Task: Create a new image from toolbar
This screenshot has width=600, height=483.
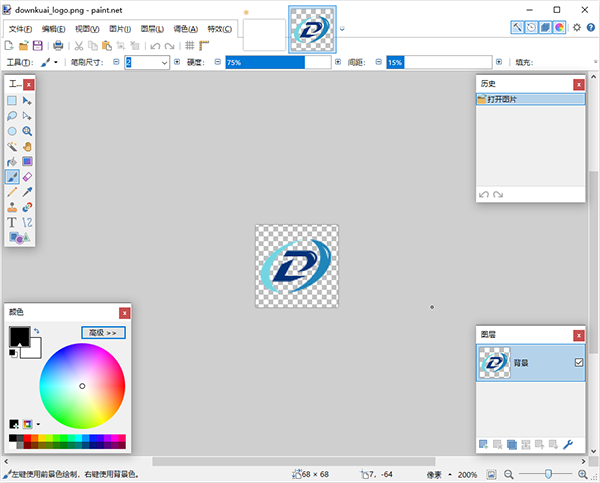Action: [9, 46]
